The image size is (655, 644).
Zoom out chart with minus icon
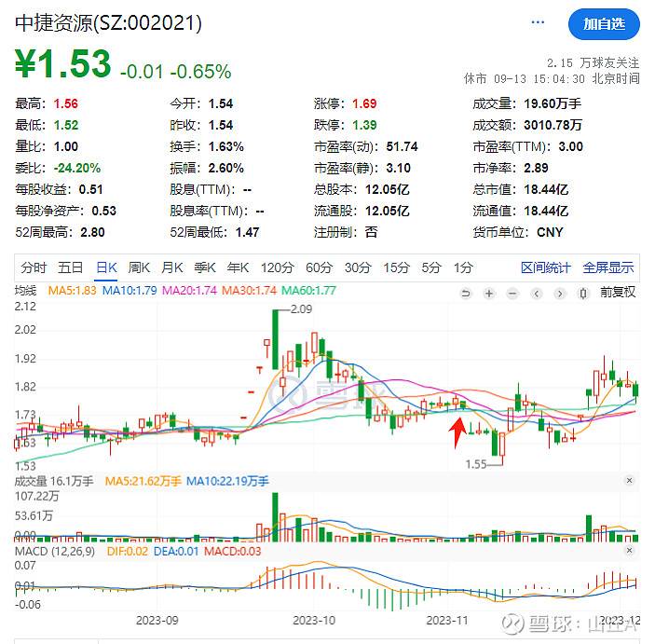512,294
